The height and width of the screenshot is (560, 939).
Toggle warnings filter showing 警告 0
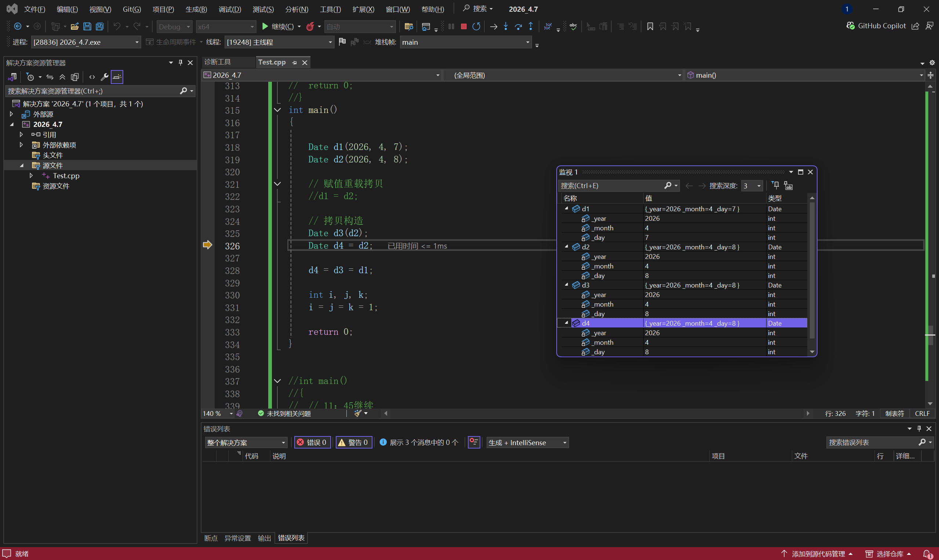[353, 442]
